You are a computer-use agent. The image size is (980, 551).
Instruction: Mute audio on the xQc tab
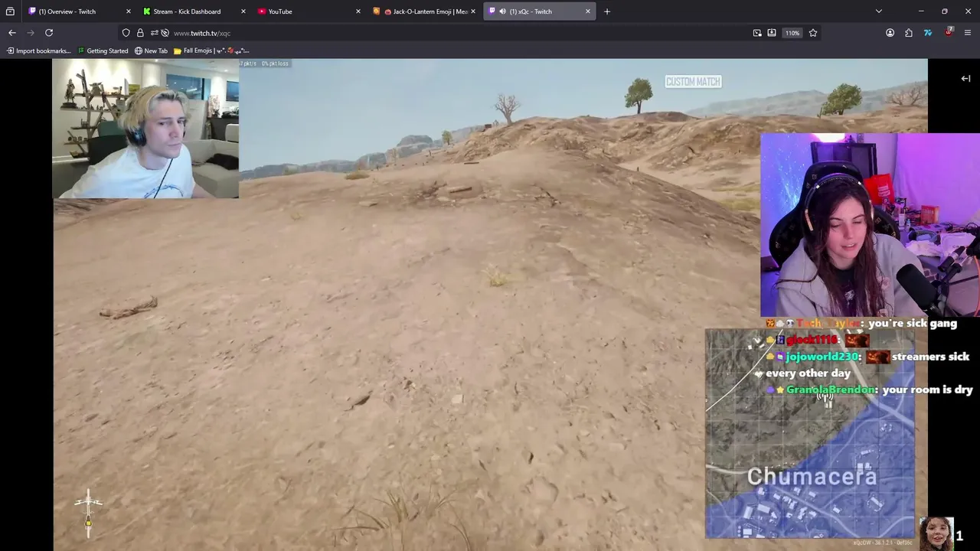(502, 11)
